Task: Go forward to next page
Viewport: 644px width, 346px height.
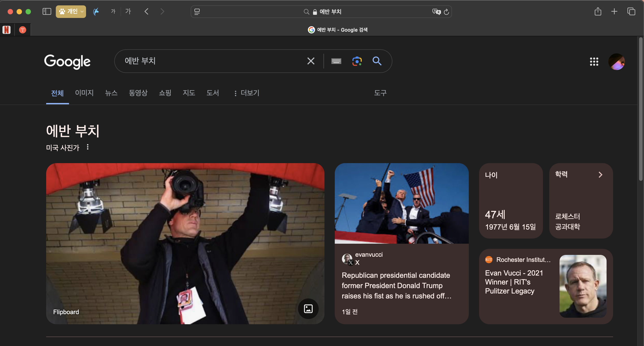Action: (162, 11)
